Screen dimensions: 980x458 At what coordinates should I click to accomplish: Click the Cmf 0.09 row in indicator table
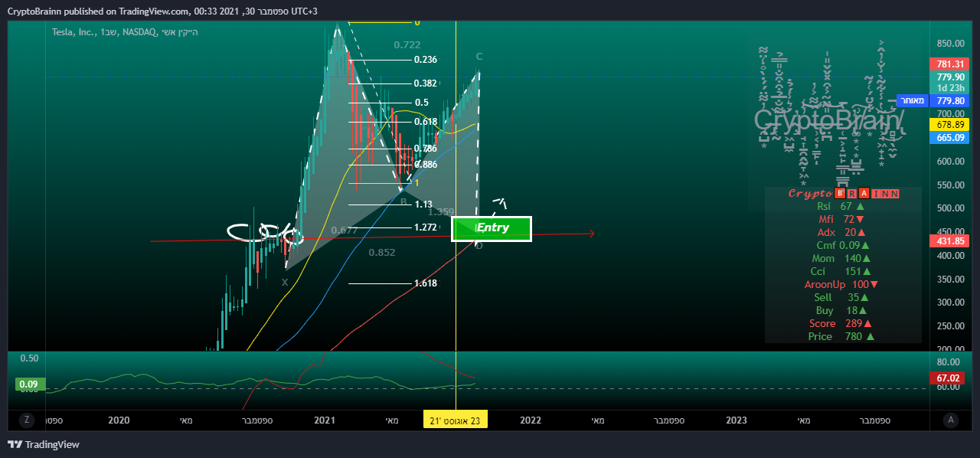[843, 245]
